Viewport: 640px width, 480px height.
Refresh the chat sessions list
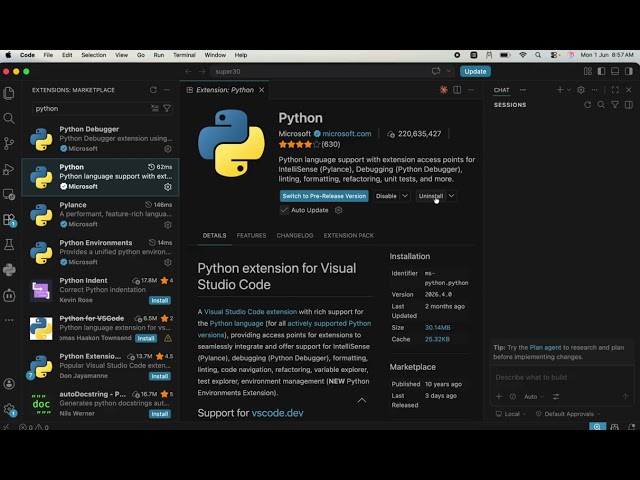click(x=587, y=105)
